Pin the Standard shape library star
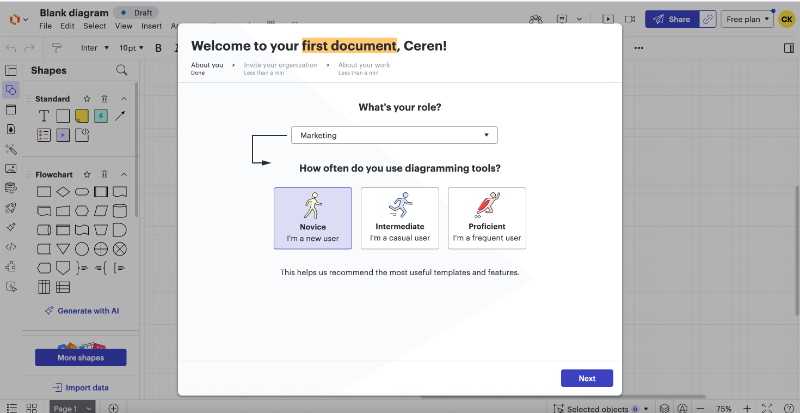The width and height of the screenshot is (800, 413). [x=87, y=99]
